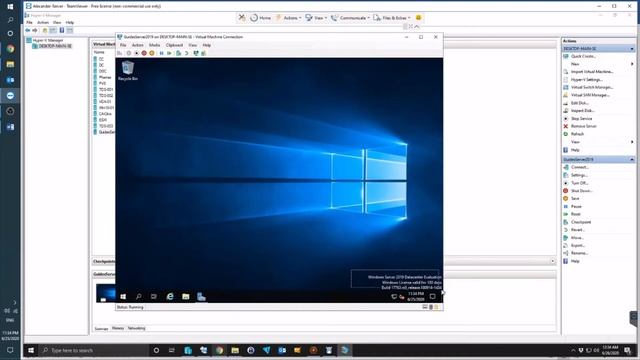Open the Start menu inside the virtual machine
The width and height of the screenshot is (640, 360).
click(123, 296)
